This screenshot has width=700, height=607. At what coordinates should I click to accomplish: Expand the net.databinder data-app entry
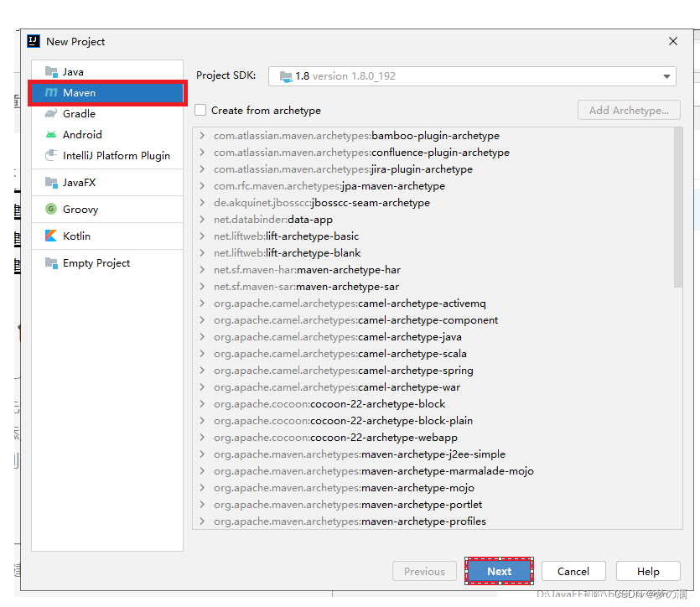[202, 219]
